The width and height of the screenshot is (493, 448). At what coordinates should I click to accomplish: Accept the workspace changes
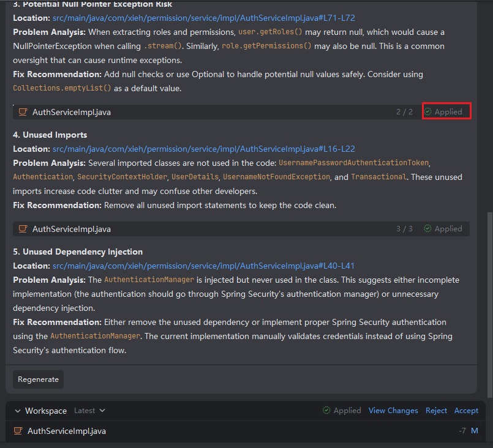tap(466, 411)
